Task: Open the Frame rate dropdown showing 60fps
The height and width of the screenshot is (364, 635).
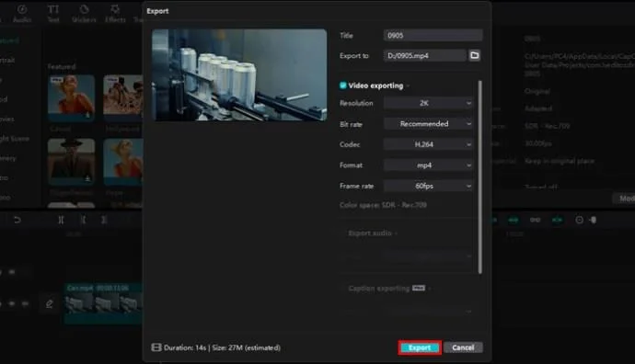Action: point(429,186)
